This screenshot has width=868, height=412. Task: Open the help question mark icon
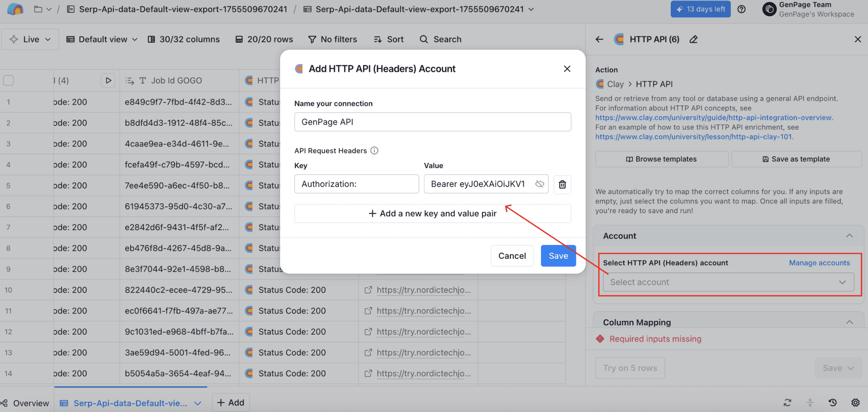coord(741,9)
